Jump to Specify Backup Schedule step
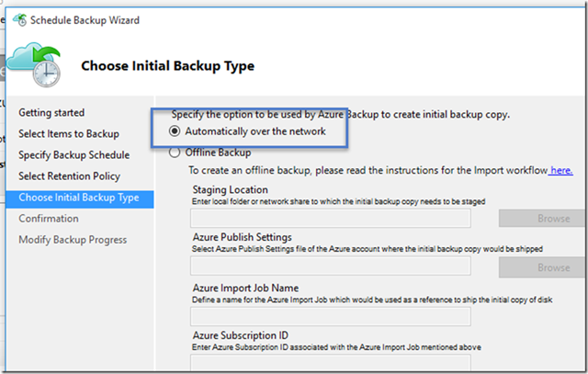588x374 pixels. pyautogui.click(x=74, y=154)
